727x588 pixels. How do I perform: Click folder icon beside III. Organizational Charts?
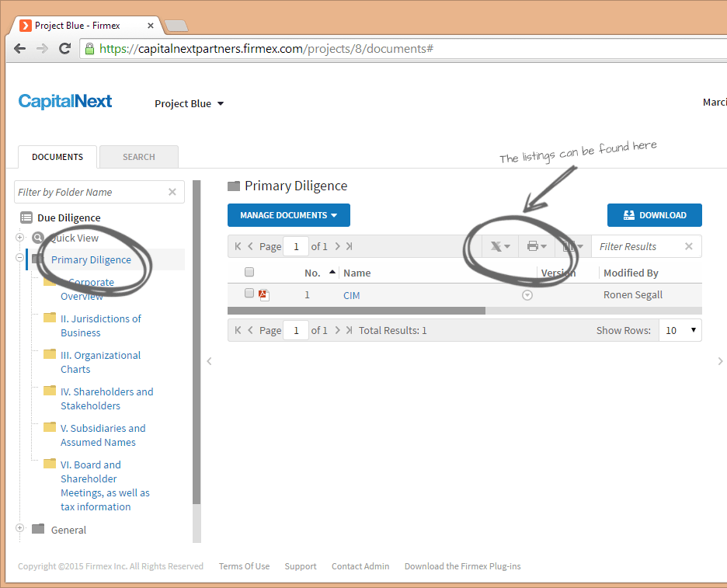pyautogui.click(x=50, y=354)
